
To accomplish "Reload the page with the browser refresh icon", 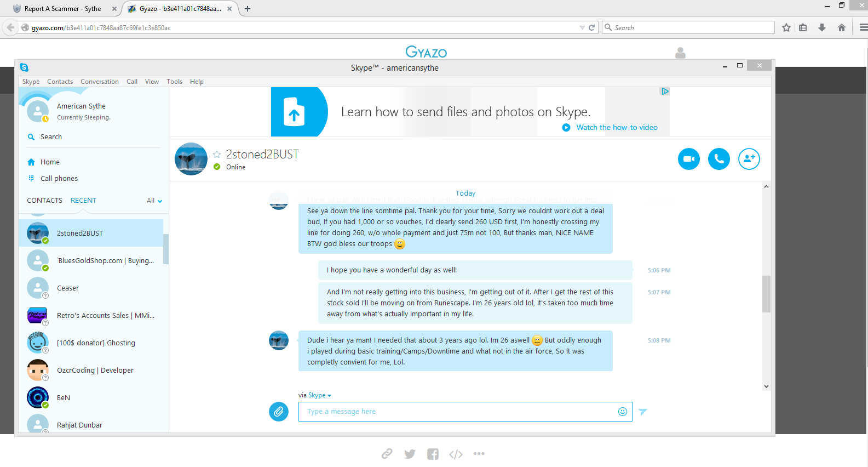I will tap(591, 27).
